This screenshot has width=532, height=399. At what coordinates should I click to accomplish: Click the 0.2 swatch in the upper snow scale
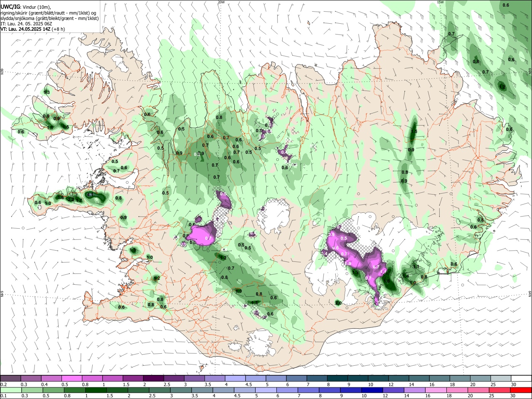tap(10, 378)
